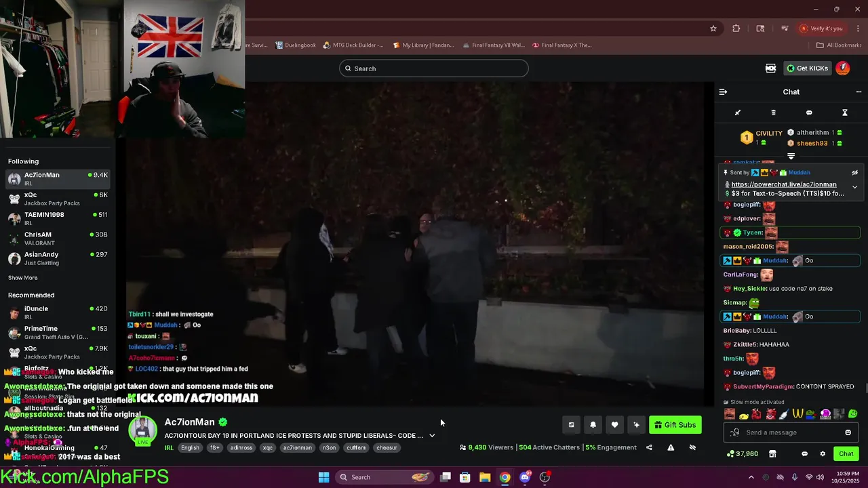Select Ac7ionMan in the Following list
The width and height of the screenshot is (868, 488).
[58, 178]
